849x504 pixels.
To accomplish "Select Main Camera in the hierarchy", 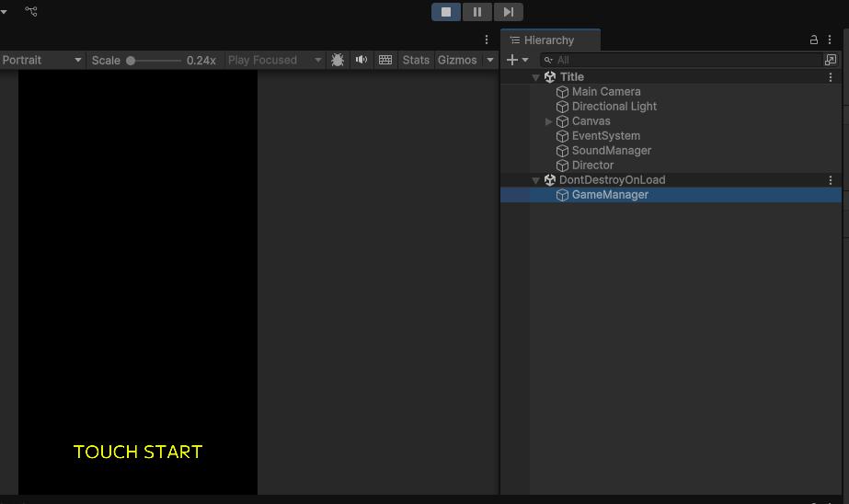I will pos(605,92).
